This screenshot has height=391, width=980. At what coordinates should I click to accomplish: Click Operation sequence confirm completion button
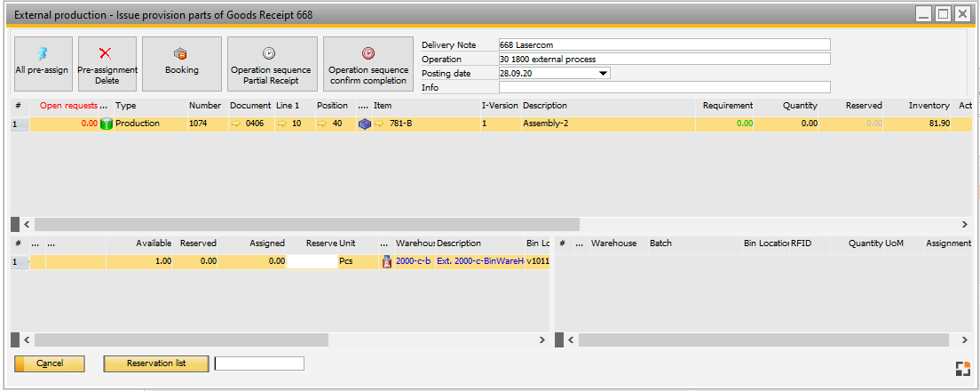tap(367, 63)
